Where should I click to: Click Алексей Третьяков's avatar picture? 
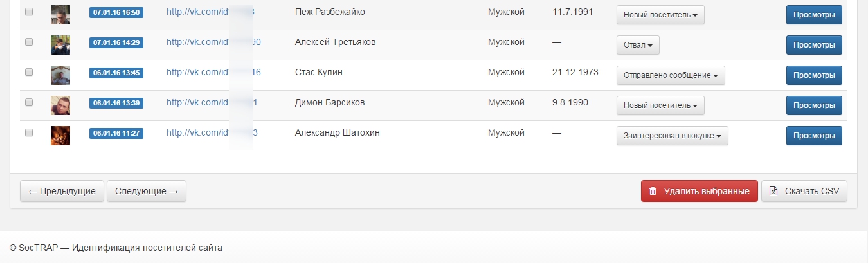pos(60,45)
